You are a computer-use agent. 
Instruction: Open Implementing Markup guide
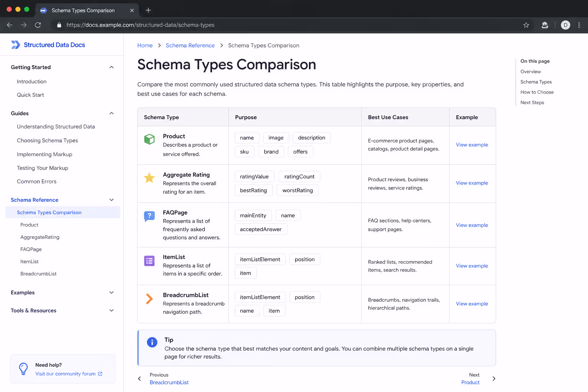(44, 154)
